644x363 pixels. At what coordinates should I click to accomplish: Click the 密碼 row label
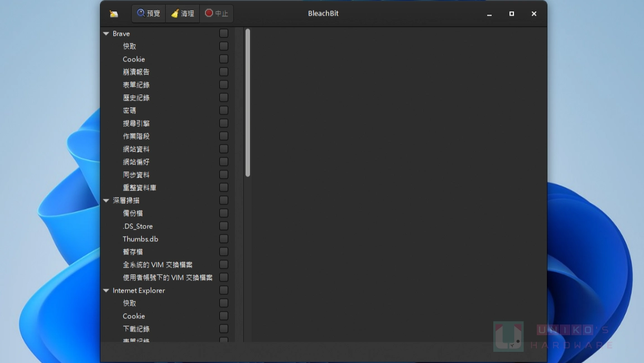129,111
